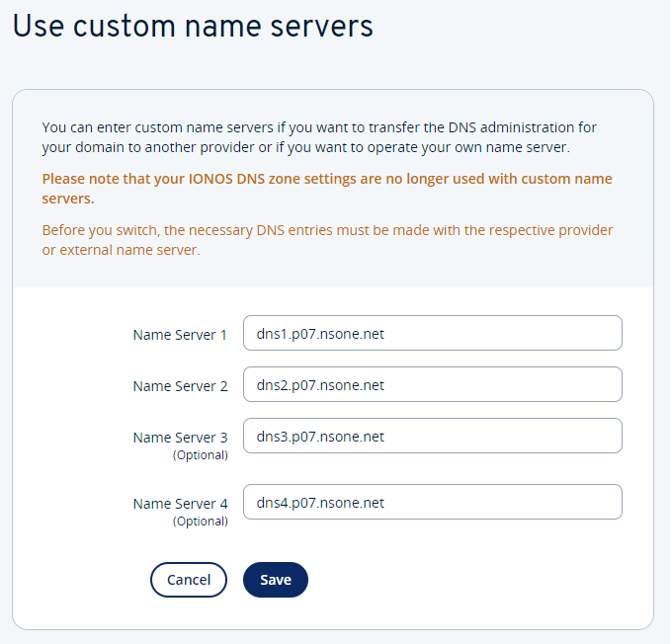The height and width of the screenshot is (644, 670).
Task: Focus the Name Server 3 input field
Action: pyautogui.click(x=433, y=436)
